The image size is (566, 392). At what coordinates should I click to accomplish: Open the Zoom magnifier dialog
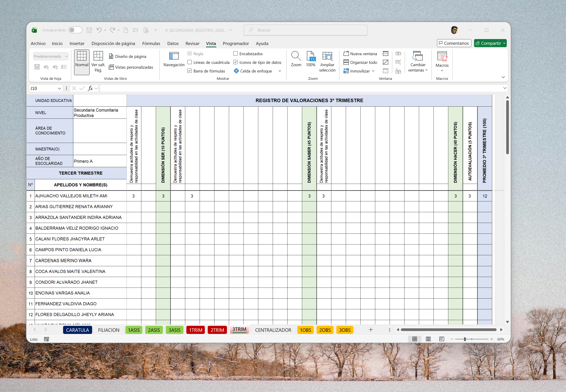(x=296, y=59)
